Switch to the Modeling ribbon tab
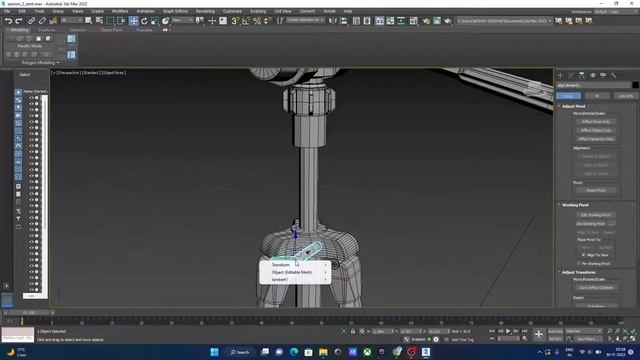This screenshot has width=640, height=360. pyautogui.click(x=19, y=30)
